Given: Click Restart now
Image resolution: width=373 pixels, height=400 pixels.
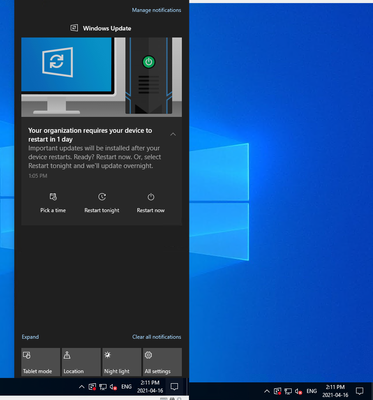Looking at the screenshot, I should click(x=151, y=203).
